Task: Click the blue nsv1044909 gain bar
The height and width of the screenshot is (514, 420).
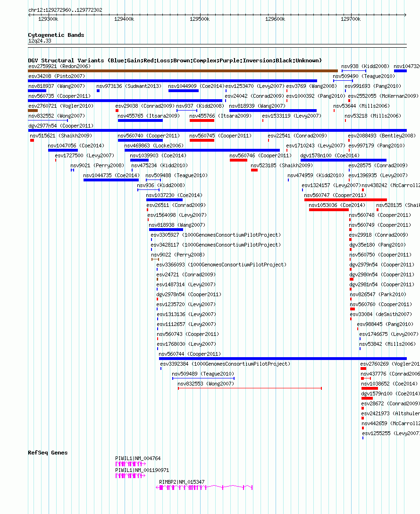Action: [183, 91]
